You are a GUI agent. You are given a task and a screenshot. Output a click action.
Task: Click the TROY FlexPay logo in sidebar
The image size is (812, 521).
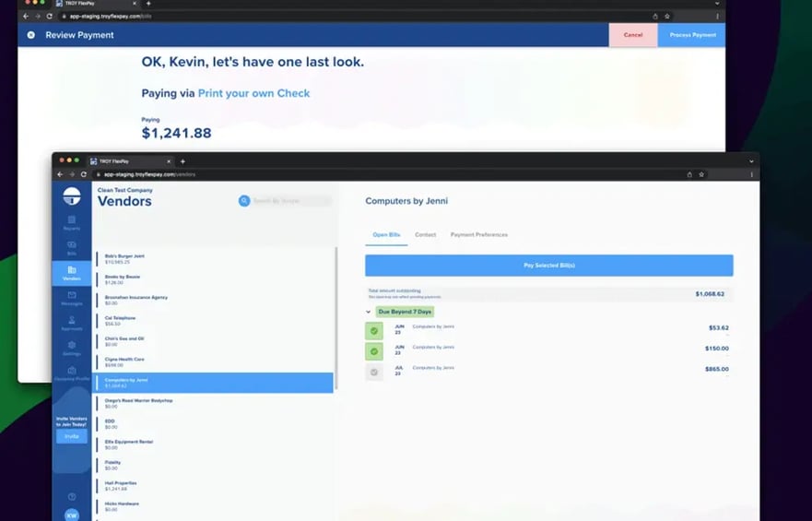click(x=72, y=195)
